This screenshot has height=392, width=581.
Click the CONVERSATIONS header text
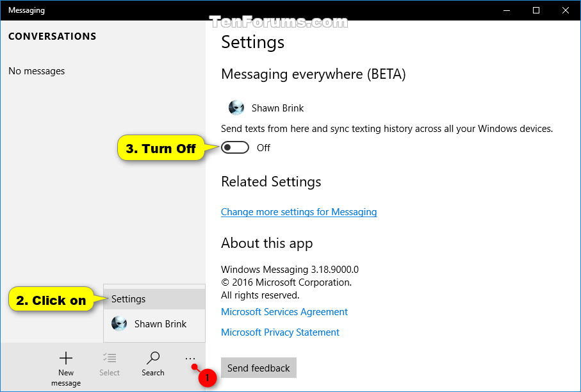pyautogui.click(x=53, y=37)
